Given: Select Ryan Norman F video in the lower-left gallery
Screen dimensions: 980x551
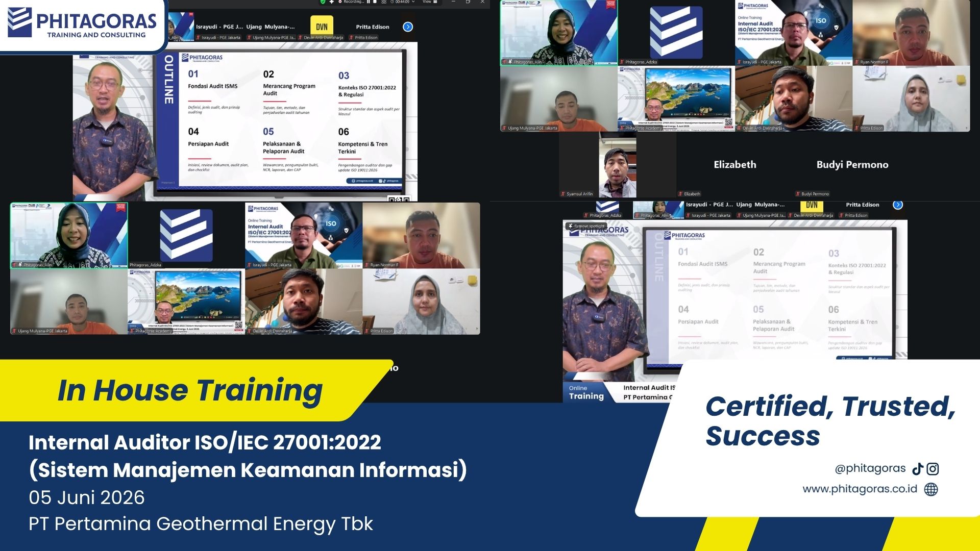Looking at the screenshot, I should coord(421,235).
